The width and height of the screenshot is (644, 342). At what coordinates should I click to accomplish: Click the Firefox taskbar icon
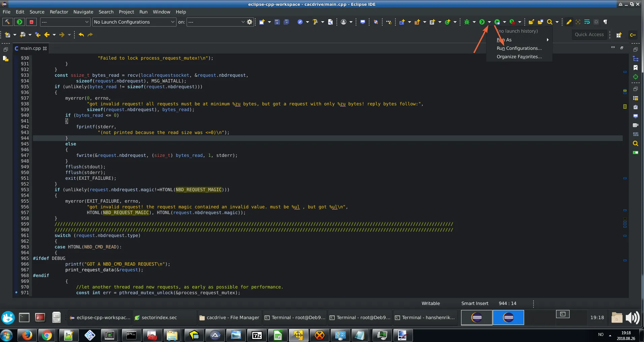pyautogui.click(x=27, y=335)
